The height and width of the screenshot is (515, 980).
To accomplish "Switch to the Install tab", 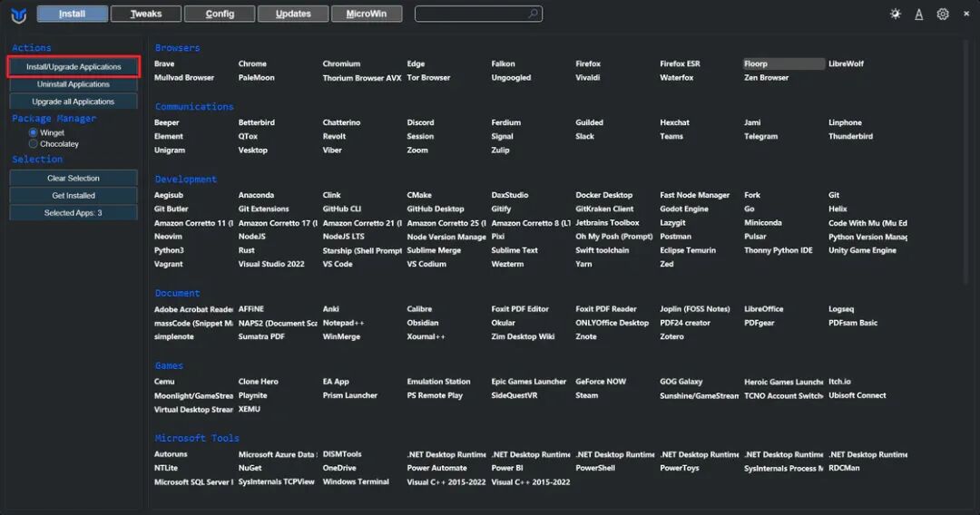I will click(72, 14).
